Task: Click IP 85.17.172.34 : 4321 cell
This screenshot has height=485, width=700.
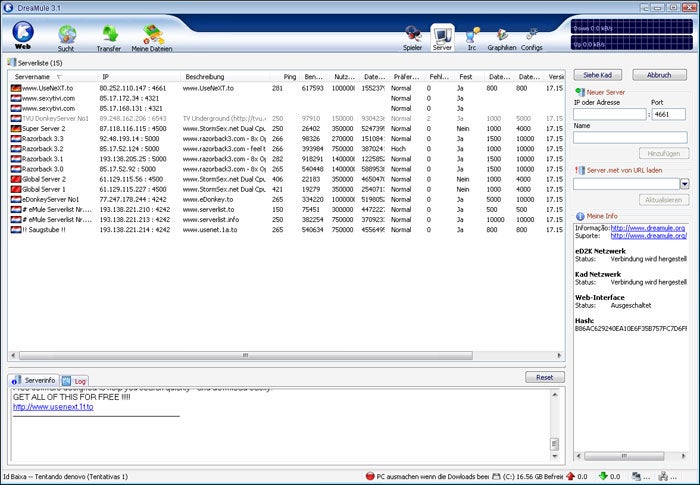Action: tap(131, 98)
